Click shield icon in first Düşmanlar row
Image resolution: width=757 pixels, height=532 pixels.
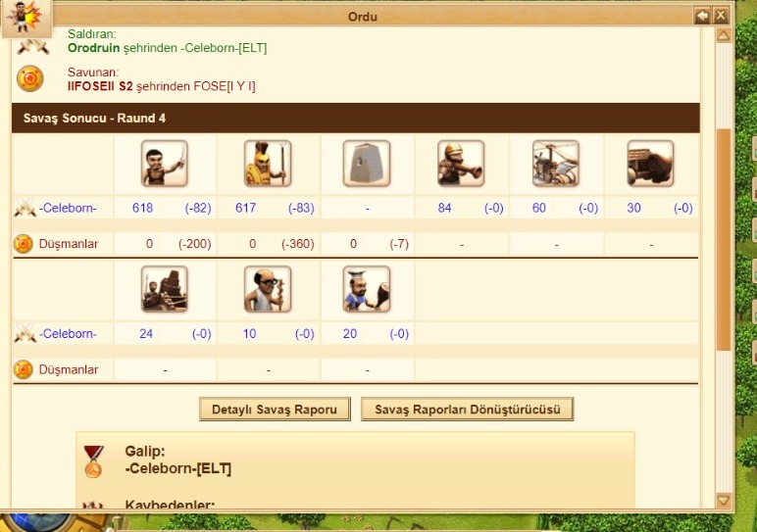click(x=24, y=244)
